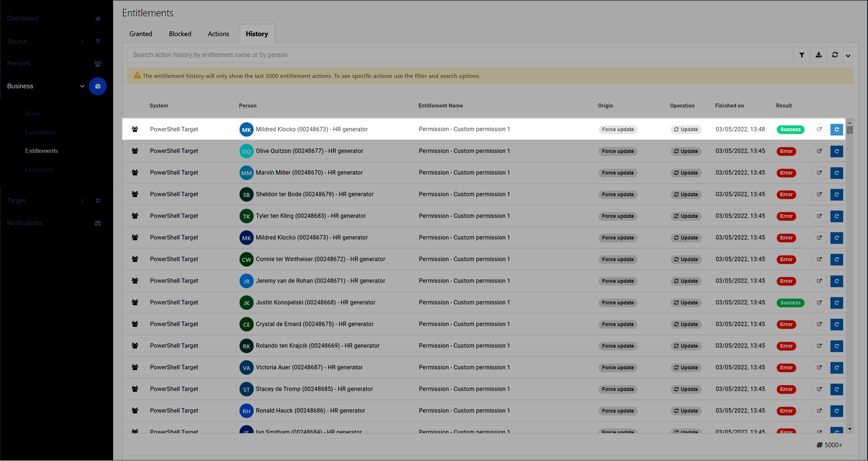Retry action for Marvin Miller row
Image resolution: width=868 pixels, height=461 pixels.
[837, 173]
